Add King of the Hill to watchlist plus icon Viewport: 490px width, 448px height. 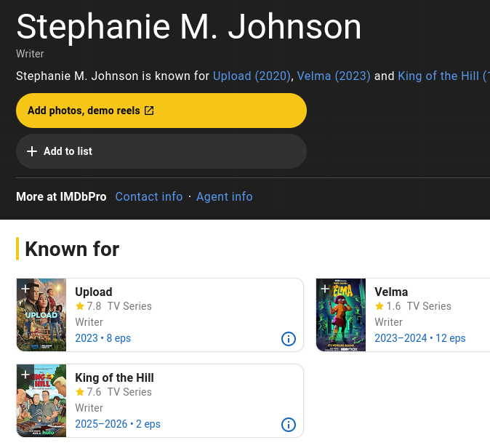[25, 375]
